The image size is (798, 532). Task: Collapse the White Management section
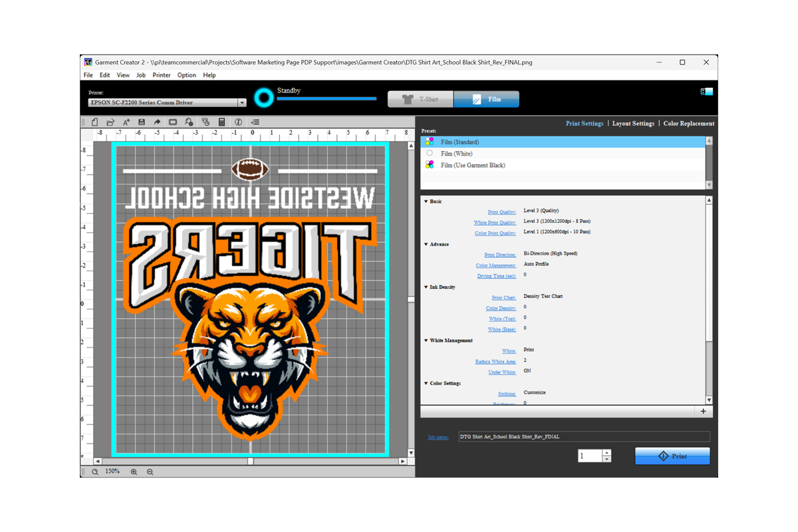point(426,340)
